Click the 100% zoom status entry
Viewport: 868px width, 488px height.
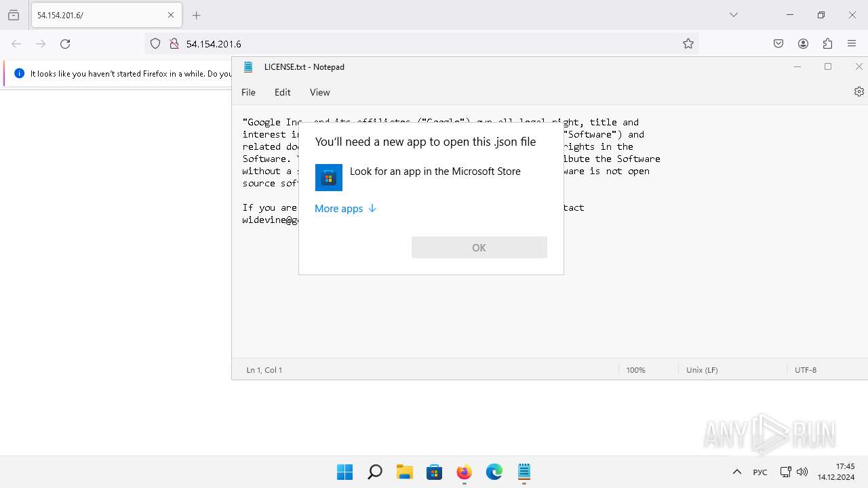[636, 370]
